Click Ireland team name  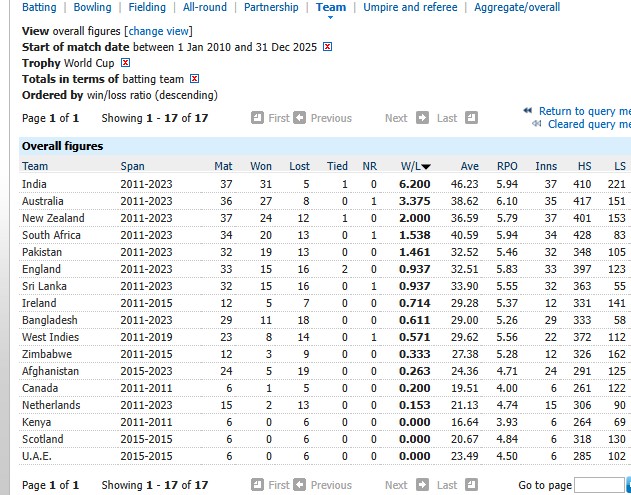pyautogui.click(x=39, y=303)
